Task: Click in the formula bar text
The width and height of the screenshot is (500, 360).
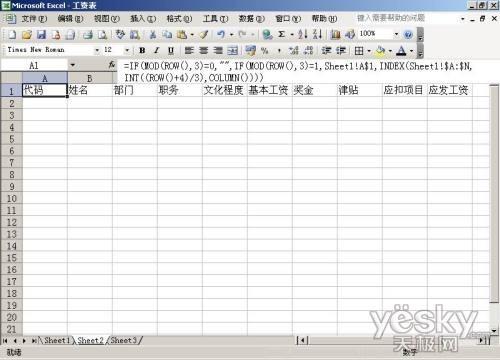Action: pos(297,71)
